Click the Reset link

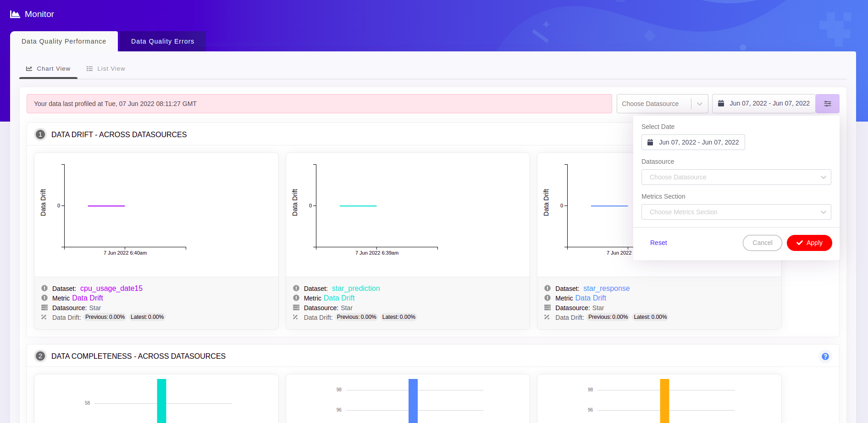pyautogui.click(x=658, y=243)
